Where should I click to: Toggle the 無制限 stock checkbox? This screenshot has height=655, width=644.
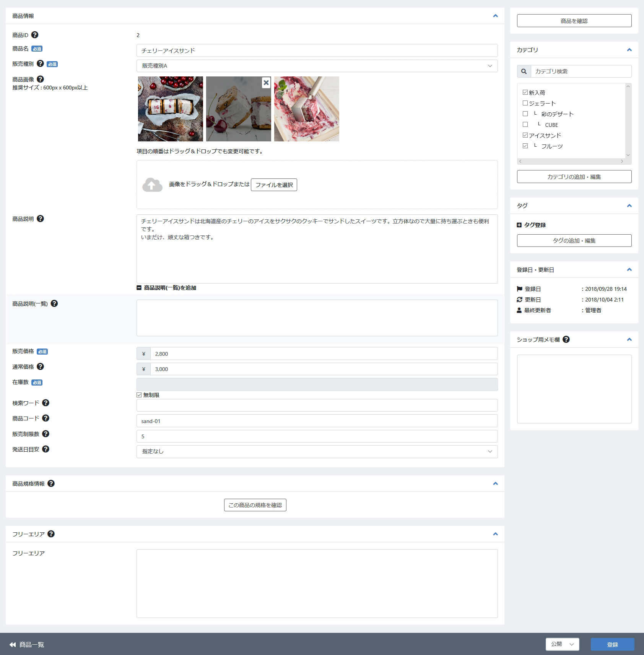[139, 395]
